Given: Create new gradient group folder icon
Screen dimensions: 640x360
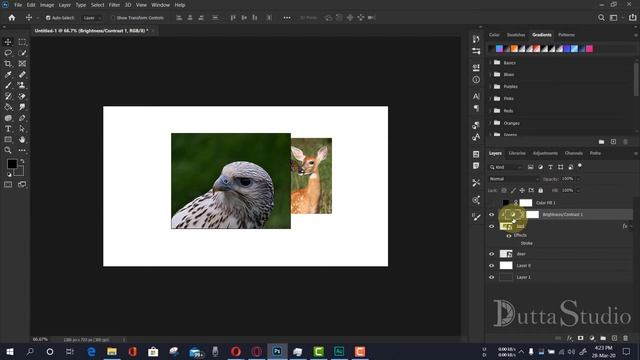Looking at the screenshot, I should (x=601, y=142).
